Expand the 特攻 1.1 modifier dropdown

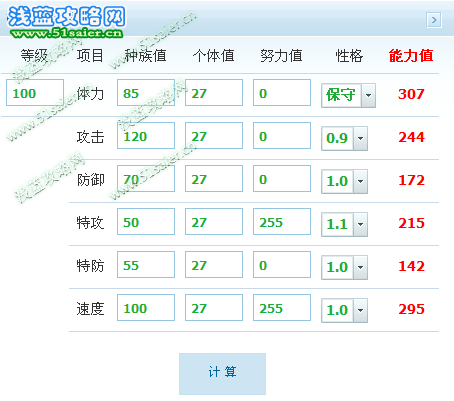pos(344,224)
